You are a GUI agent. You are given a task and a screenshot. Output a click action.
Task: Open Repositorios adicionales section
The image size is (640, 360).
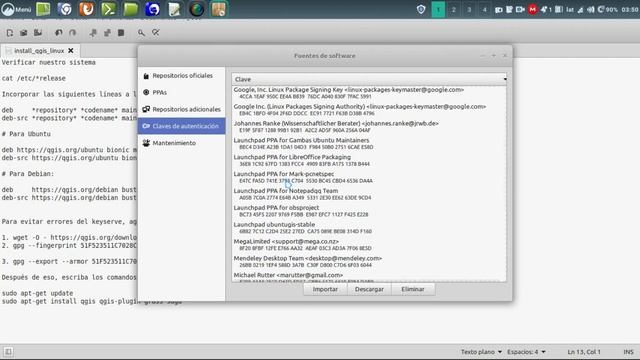[182, 109]
